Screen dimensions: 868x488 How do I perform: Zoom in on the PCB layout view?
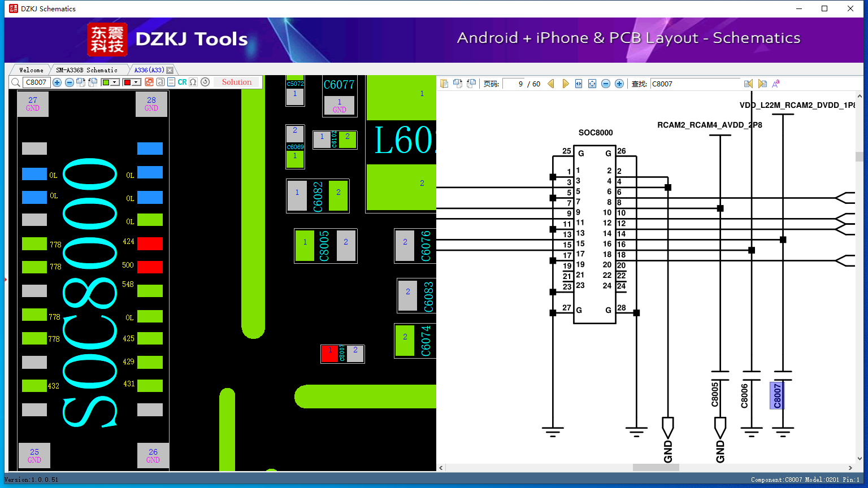(x=57, y=82)
